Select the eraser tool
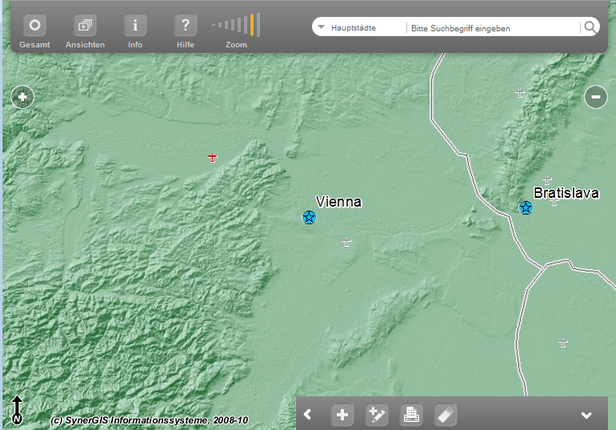The height and width of the screenshot is (430, 616). pyautogui.click(x=446, y=414)
